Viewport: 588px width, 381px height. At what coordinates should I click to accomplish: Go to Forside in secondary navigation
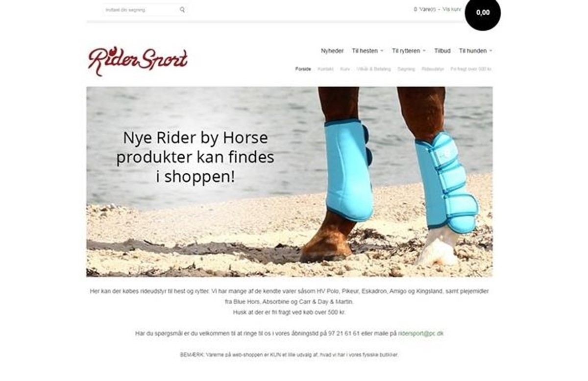pos(303,69)
